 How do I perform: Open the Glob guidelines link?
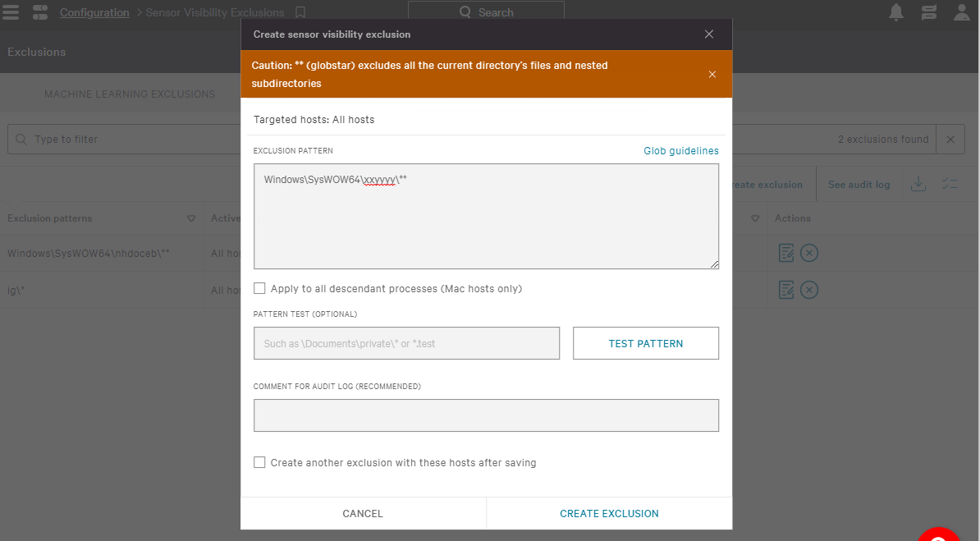(680, 151)
